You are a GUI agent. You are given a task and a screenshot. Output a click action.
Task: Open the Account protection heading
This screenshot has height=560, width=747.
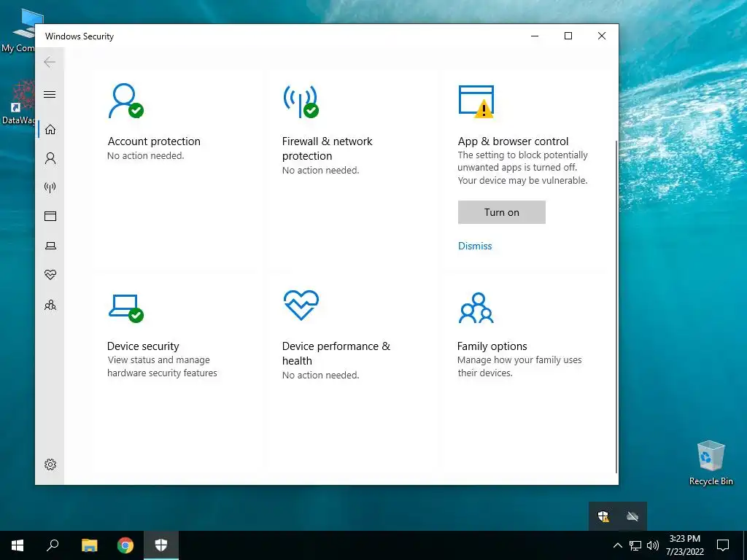154,141
